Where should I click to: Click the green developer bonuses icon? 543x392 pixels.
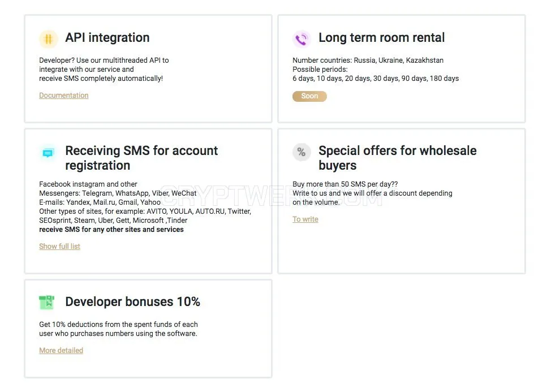point(47,302)
